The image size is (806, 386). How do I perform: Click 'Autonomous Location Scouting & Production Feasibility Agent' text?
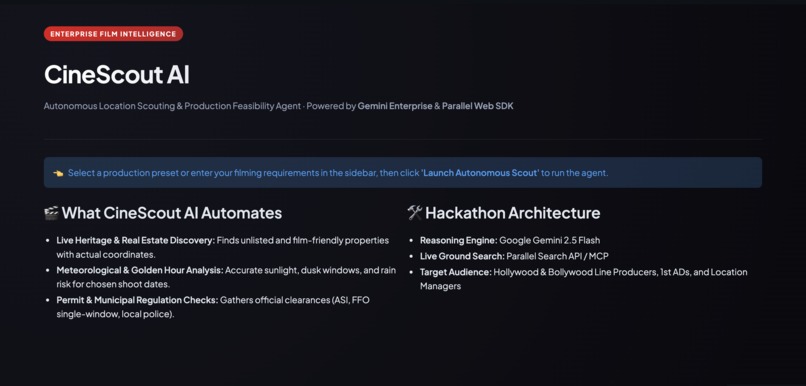click(x=172, y=106)
